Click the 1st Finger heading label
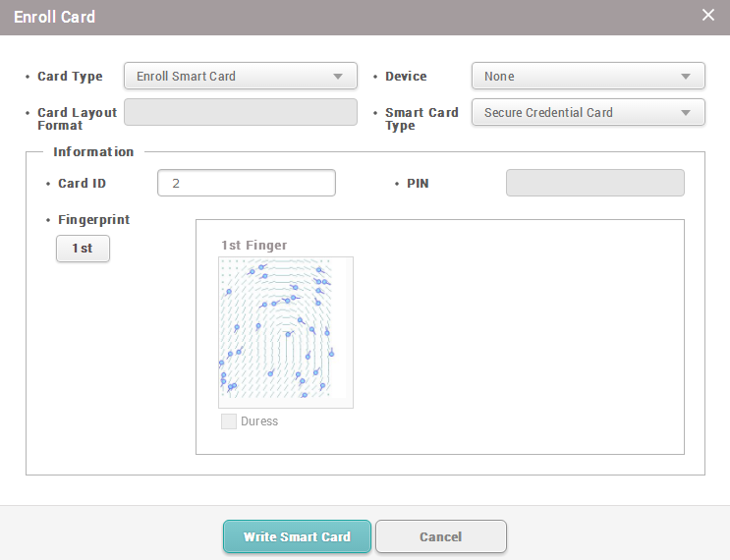Viewport: 730px width, 560px height. click(x=253, y=245)
